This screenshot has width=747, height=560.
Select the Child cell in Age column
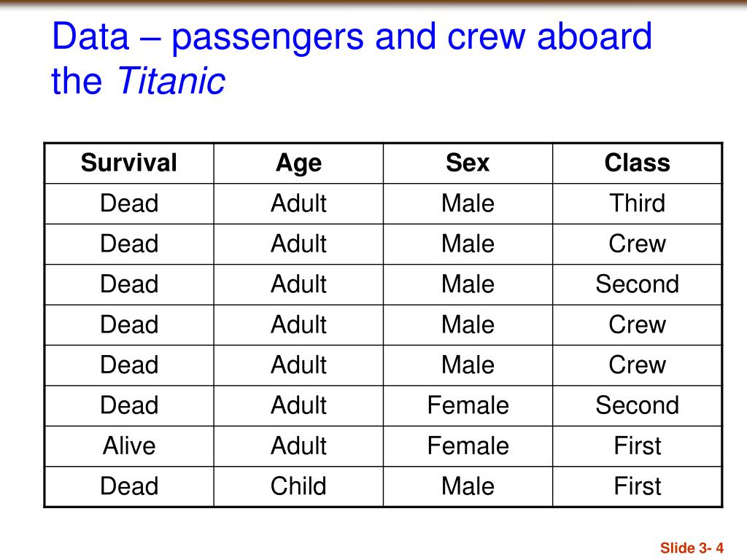tap(298, 486)
